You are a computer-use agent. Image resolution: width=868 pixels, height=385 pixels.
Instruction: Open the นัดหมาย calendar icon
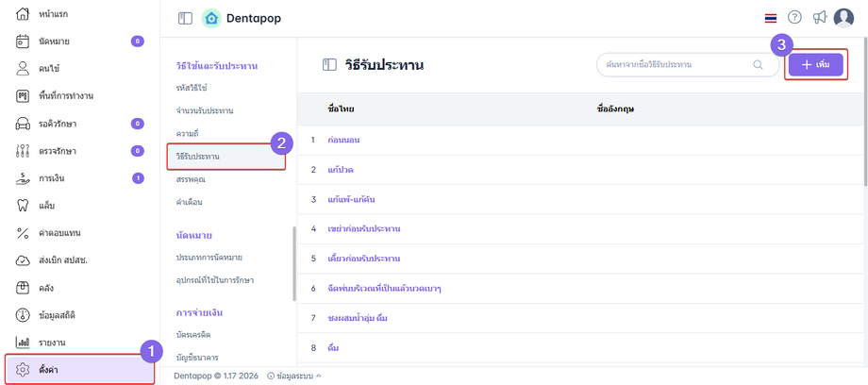[x=24, y=42]
